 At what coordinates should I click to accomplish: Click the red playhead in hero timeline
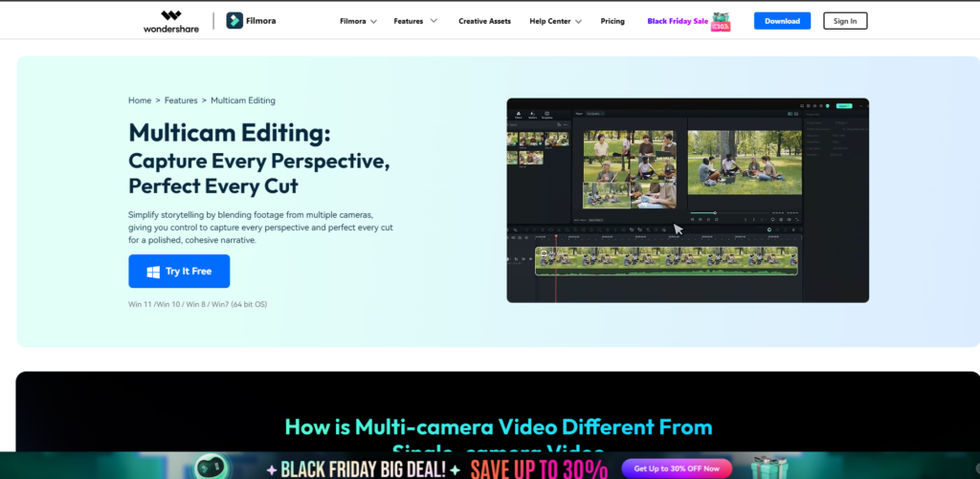556,269
